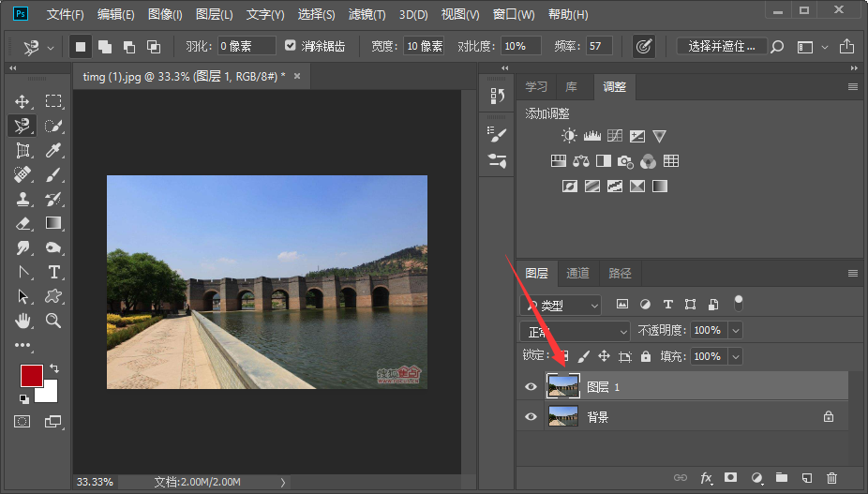Screen dimensions: 868x494
Task: Delete layer with trash icon
Action: [x=831, y=478]
